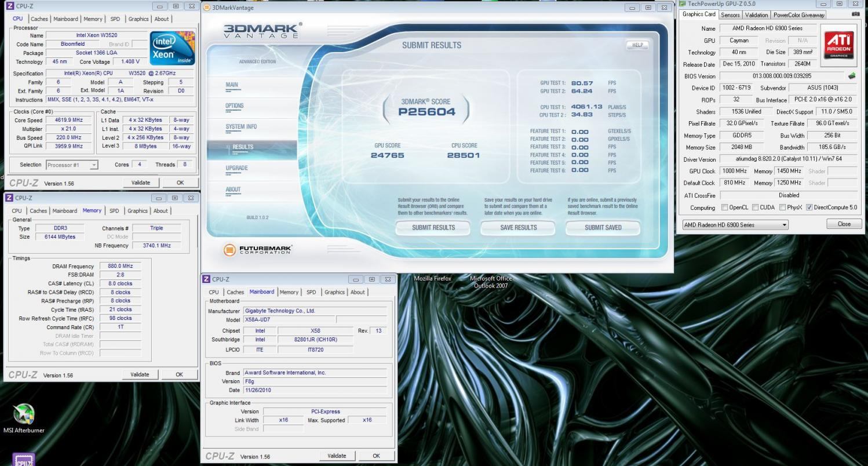Viewport: 868px width, 466px height.
Task: Open ABOUT in 3DMark Vantage sidebar
Action: pyautogui.click(x=233, y=190)
